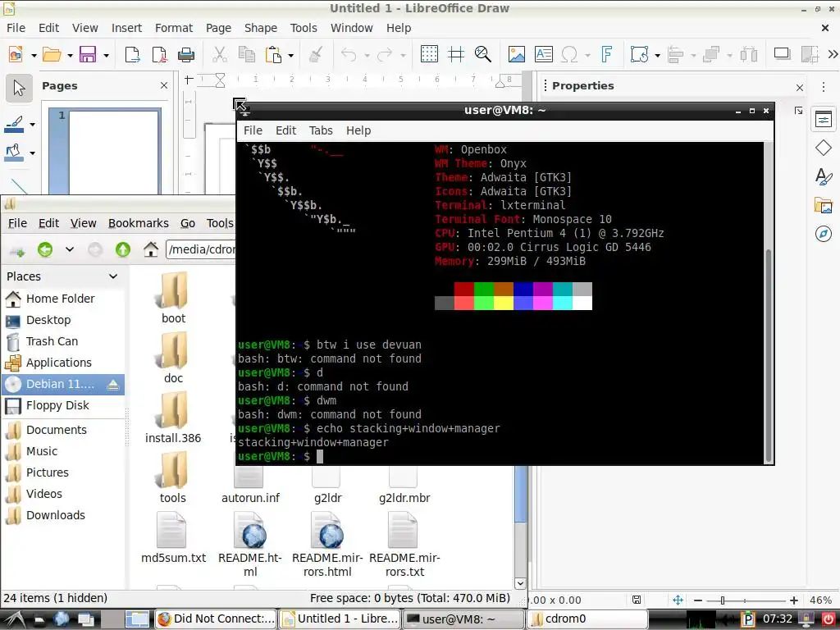Open the Line Color dropdown arrow
The image size is (840, 630).
point(32,125)
